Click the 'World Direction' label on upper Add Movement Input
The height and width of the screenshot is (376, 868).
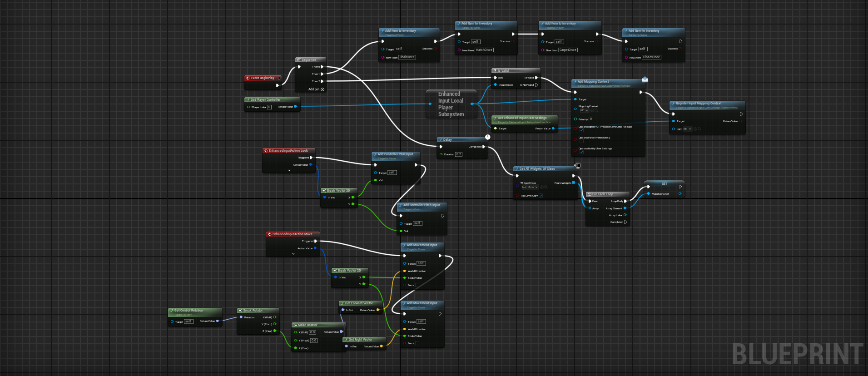[417, 271]
